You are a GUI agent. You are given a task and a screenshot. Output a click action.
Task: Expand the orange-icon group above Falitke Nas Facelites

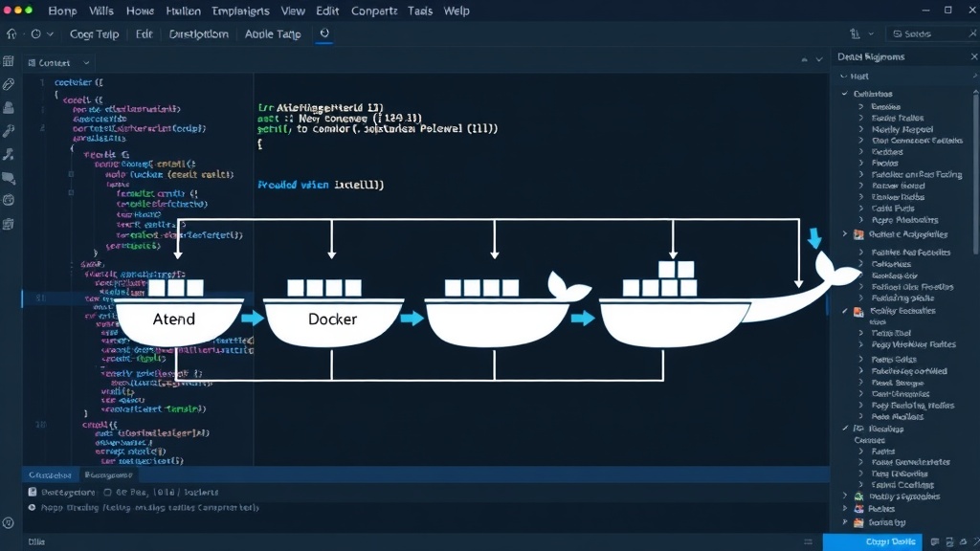(x=845, y=234)
